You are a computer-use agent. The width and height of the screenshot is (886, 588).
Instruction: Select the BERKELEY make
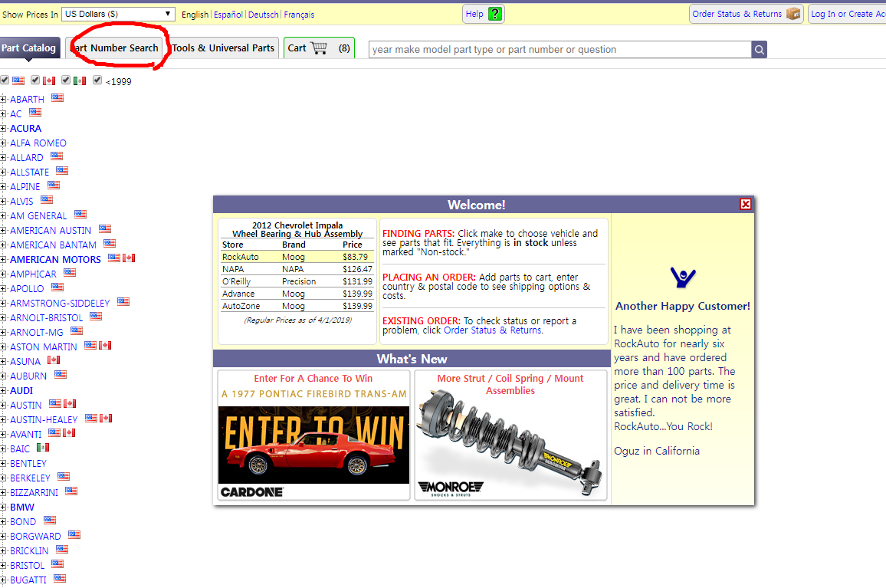point(30,478)
